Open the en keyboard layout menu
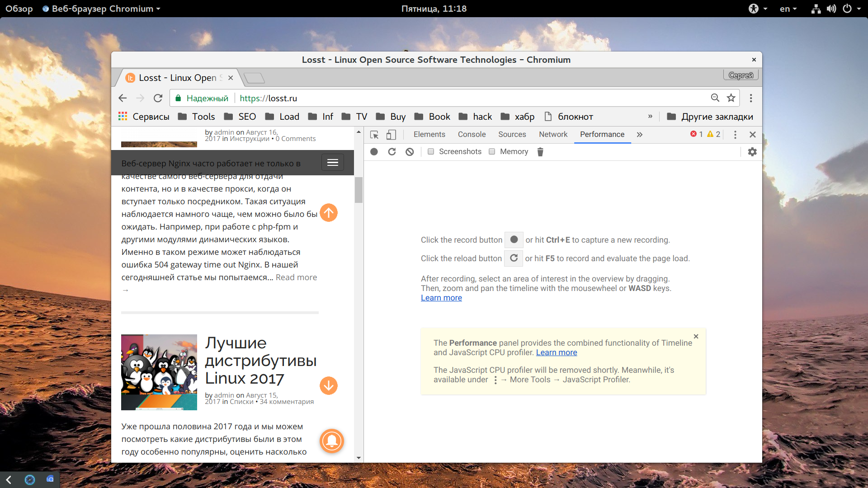868x488 pixels. tap(788, 9)
